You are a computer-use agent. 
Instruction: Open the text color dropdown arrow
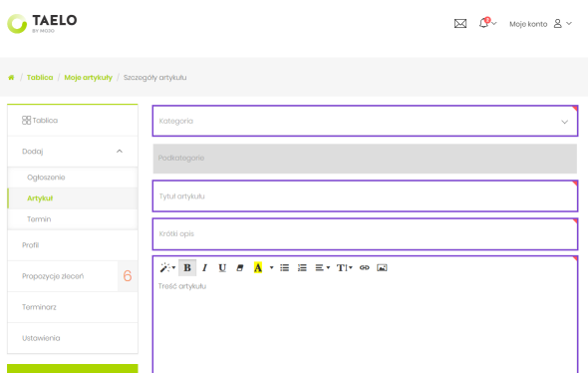pos(271,268)
